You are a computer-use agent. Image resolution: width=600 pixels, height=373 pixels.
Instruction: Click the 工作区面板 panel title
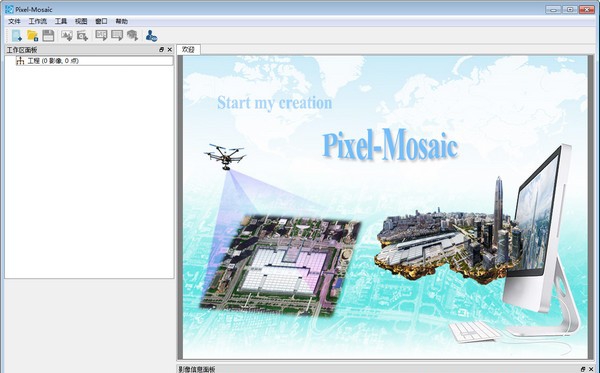click(x=22, y=50)
